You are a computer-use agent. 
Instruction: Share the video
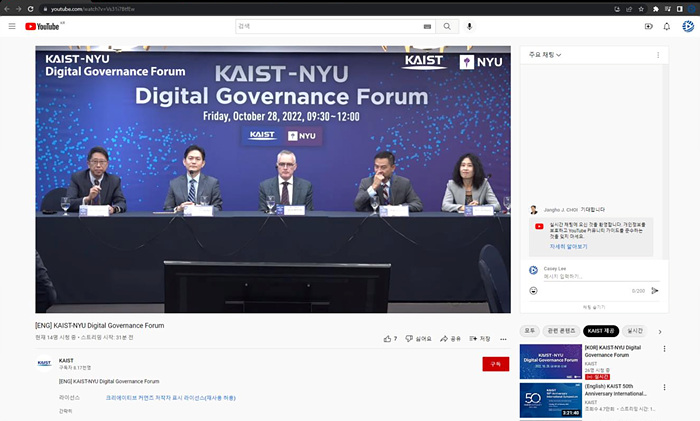click(450, 339)
